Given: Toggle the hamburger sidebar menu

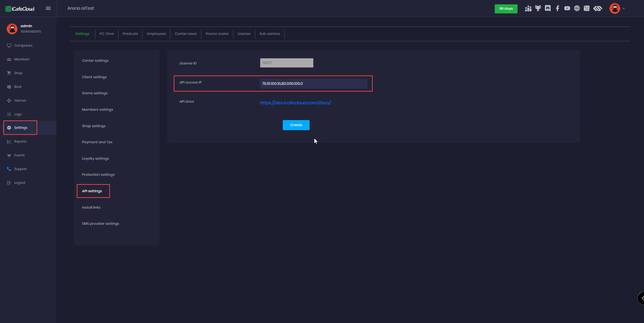Looking at the screenshot, I should 48,8.
